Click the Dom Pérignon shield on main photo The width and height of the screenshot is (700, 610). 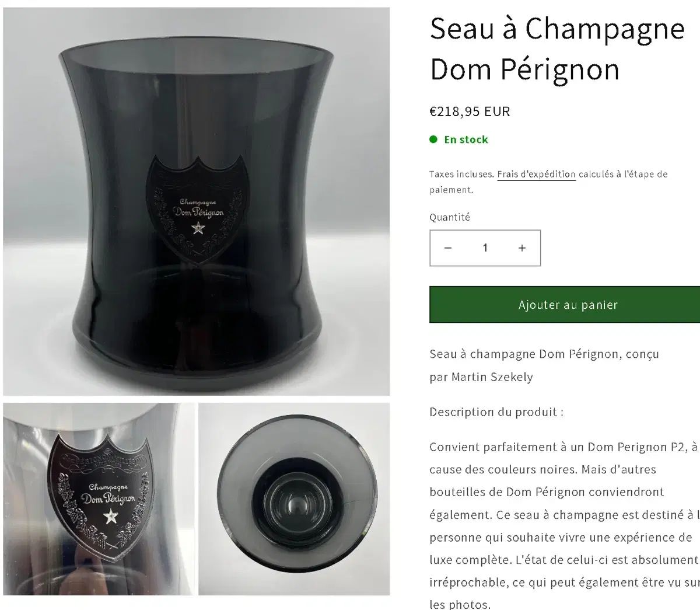point(197,208)
